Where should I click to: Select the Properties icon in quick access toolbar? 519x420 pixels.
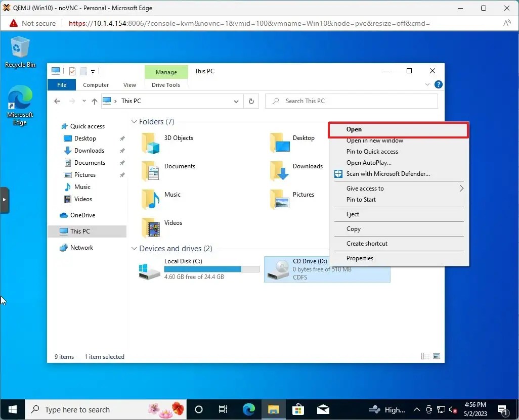[72, 71]
